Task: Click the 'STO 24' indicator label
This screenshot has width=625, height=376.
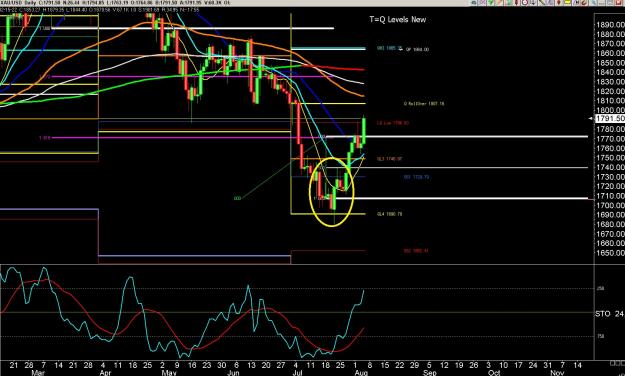Action: [x=609, y=314]
